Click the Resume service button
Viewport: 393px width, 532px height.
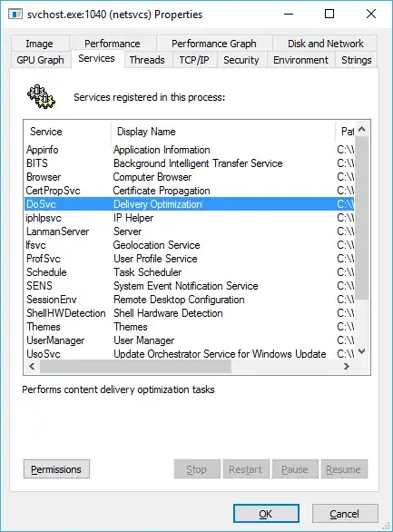tap(344, 469)
